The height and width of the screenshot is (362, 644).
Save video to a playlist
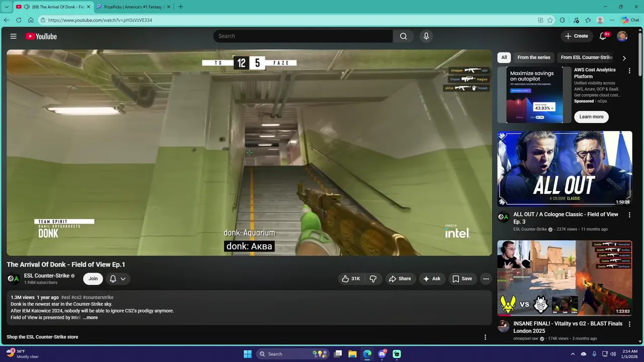click(462, 279)
